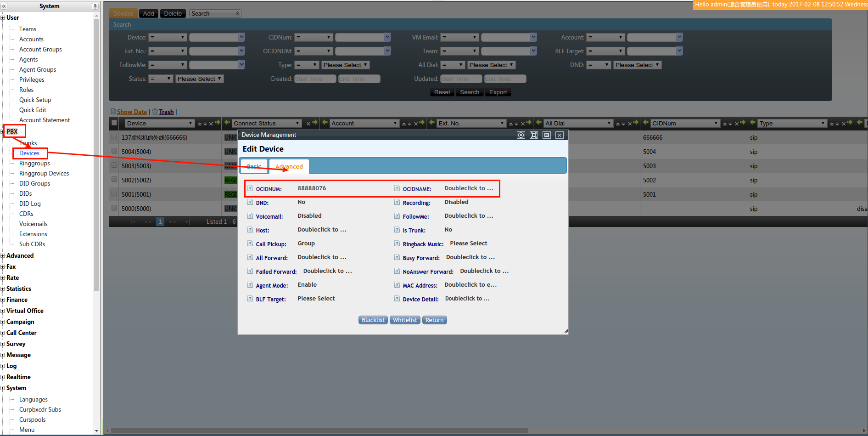Click the help icon next to Ringback Music
Viewport: 868px width, 436px height.
click(x=397, y=243)
